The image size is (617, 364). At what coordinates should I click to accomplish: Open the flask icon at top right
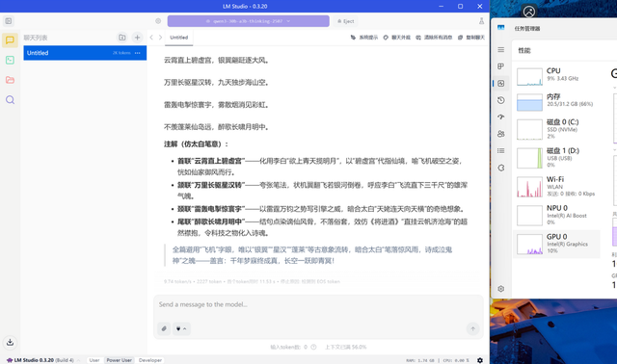pyautogui.click(x=481, y=21)
